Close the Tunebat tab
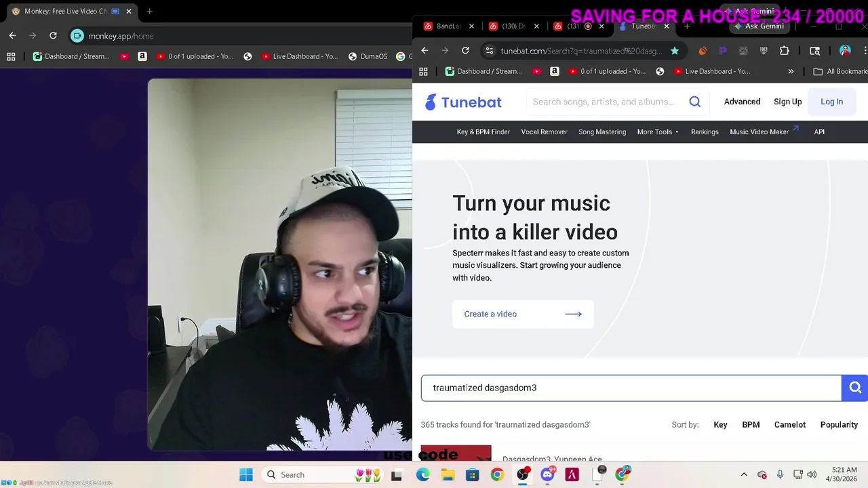This screenshot has width=868, height=488. pyautogui.click(x=667, y=26)
